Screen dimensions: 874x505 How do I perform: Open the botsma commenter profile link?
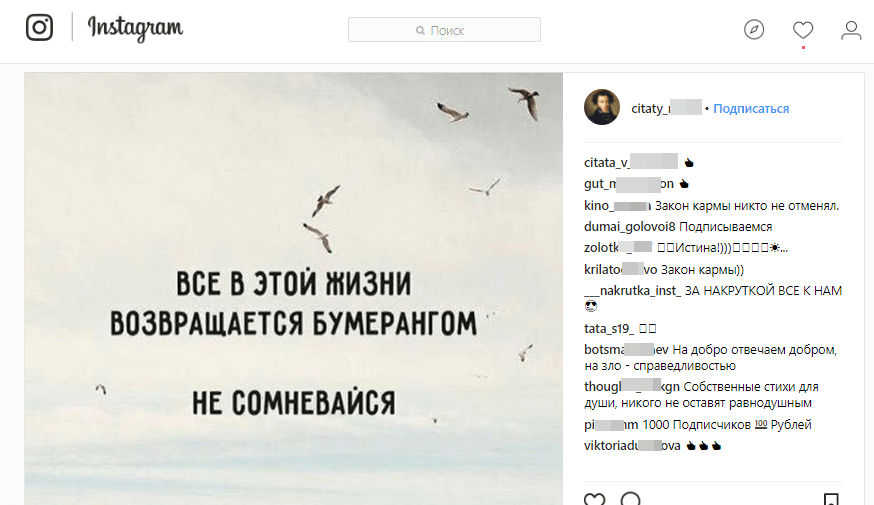pos(626,349)
